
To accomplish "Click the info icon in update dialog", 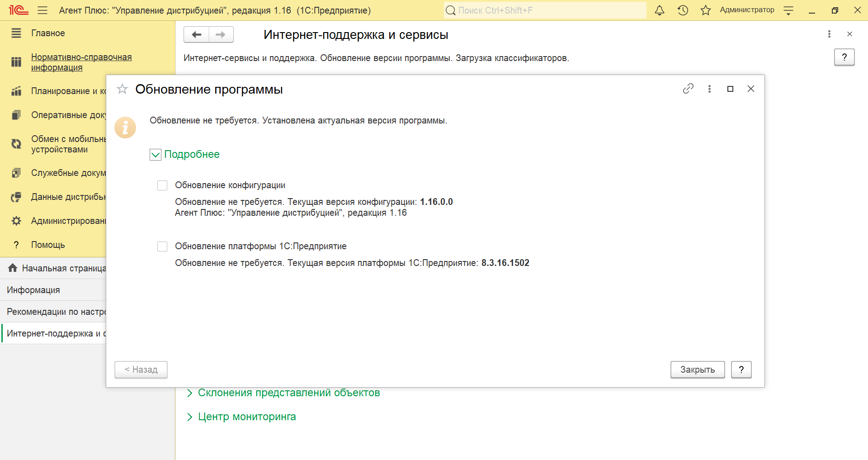I will tap(125, 128).
